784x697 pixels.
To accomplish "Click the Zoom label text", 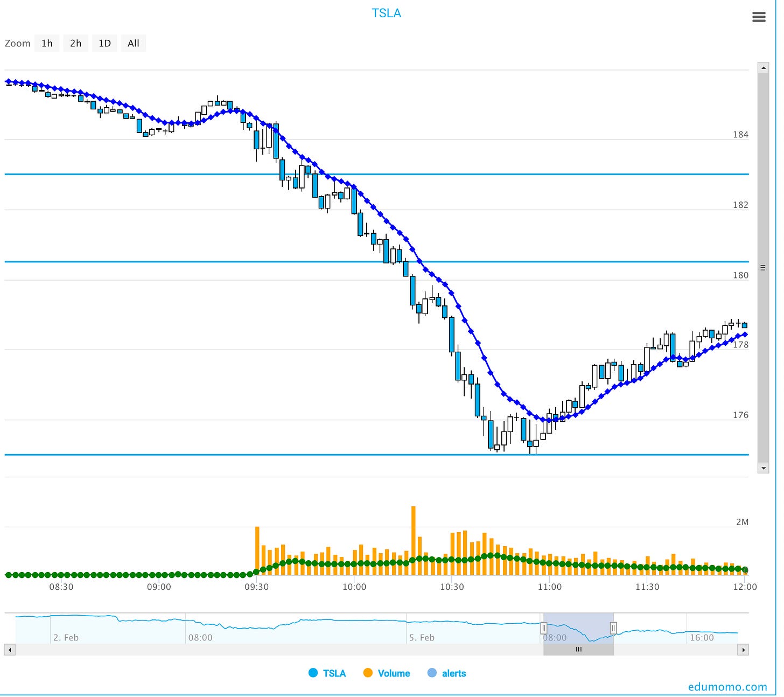I will [x=18, y=44].
